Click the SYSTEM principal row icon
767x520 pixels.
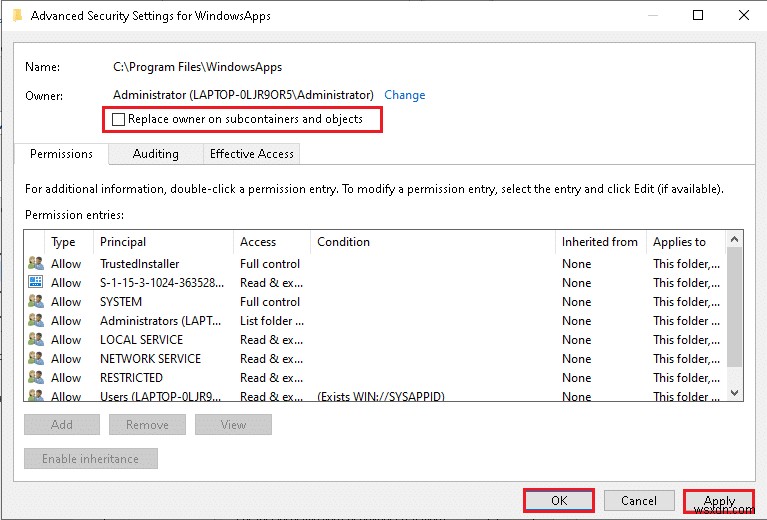pos(36,302)
